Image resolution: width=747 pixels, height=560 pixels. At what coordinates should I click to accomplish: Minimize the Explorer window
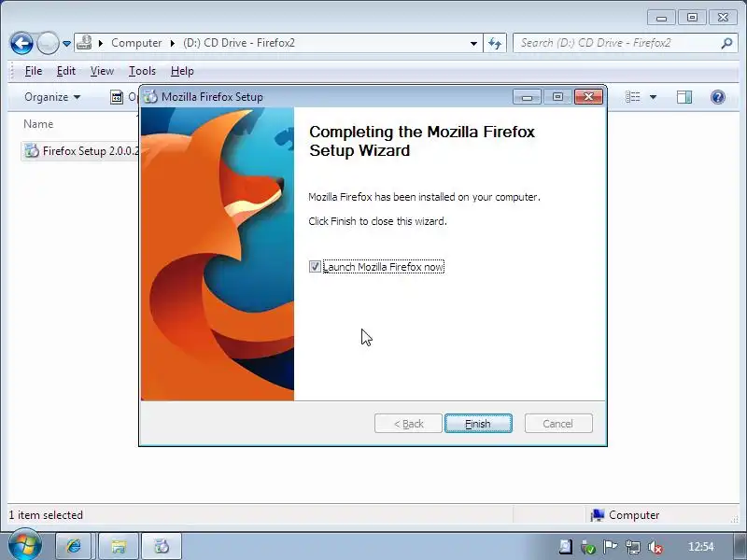(x=661, y=18)
